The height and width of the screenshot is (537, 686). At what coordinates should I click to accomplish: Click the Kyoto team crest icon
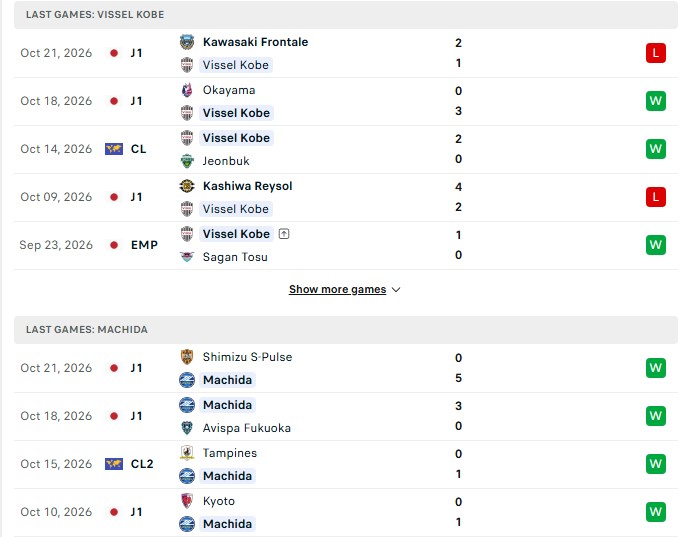[x=187, y=501]
